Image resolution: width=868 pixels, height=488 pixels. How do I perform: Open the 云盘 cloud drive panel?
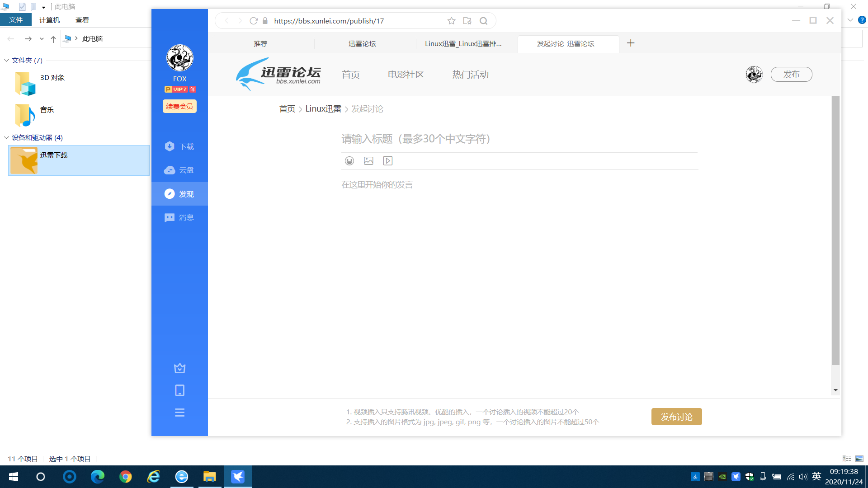click(x=179, y=170)
